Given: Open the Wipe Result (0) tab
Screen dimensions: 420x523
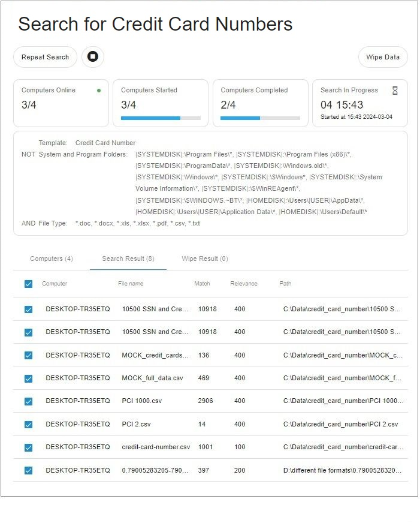Looking at the screenshot, I should point(205,259).
